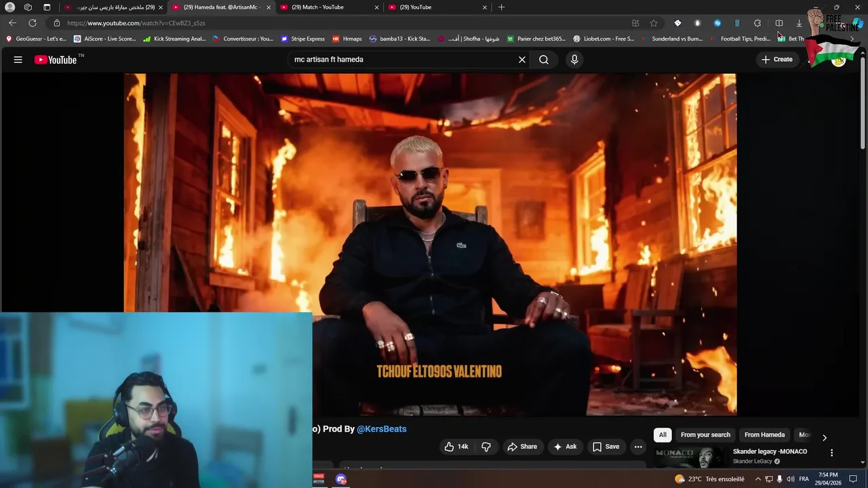This screenshot has height=488, width=868.
Task: Open the @KersBeats channel link
Action: (382, 429)
